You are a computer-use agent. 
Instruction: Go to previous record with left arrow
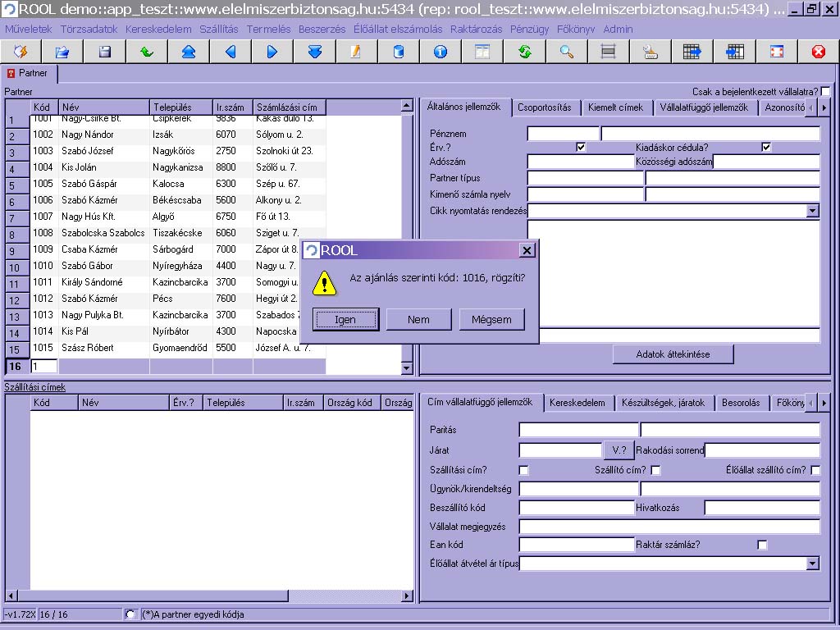[x=231, y=52]
